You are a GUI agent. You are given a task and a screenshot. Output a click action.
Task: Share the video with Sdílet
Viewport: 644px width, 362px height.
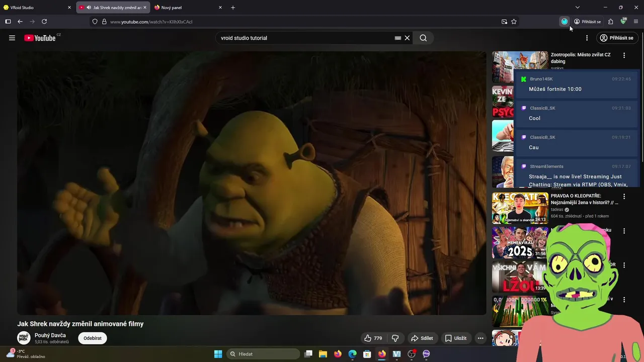point(422,338)
